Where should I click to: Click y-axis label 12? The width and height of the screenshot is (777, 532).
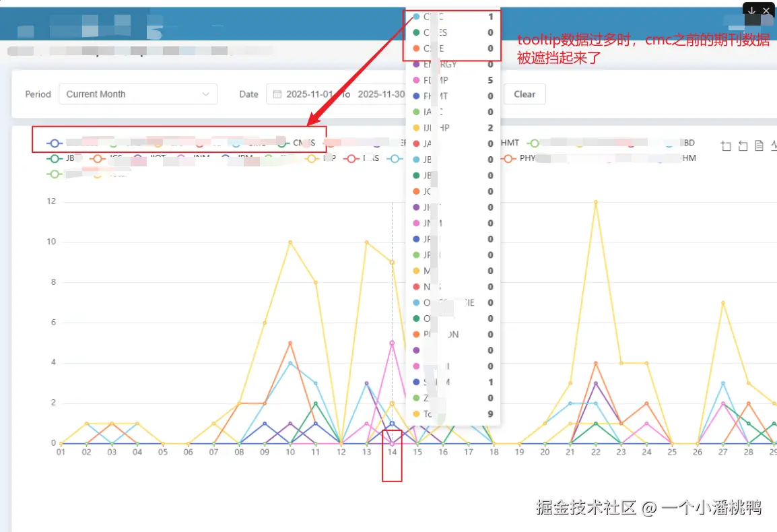click(51, 201)
